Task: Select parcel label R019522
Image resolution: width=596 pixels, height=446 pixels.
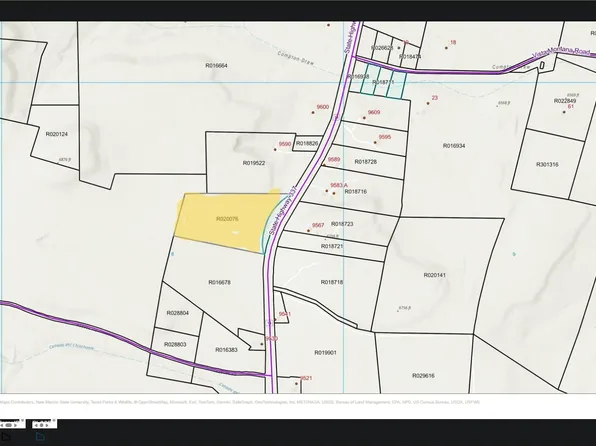Action: tap(254, 163)
